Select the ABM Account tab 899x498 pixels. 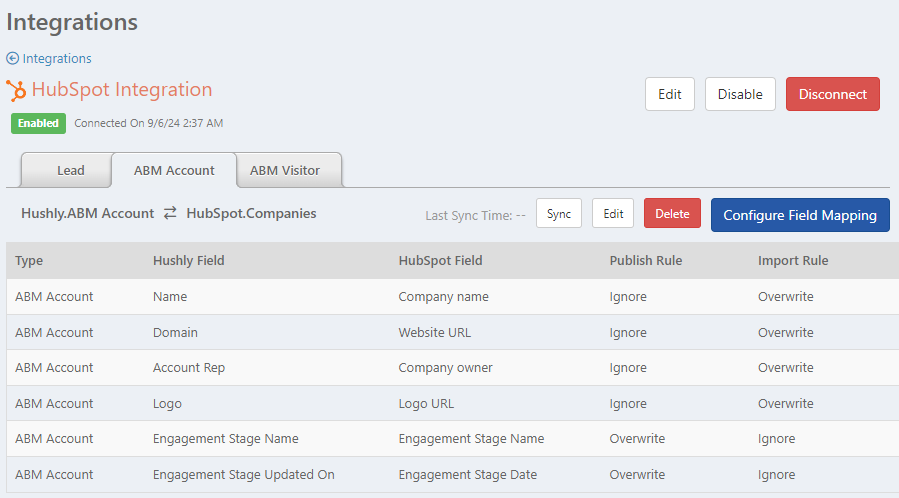(174, 170)
